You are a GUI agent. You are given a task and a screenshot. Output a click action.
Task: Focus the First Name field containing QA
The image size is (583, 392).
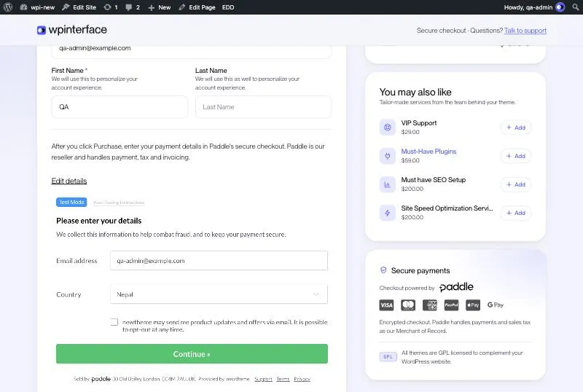click(120, 107)
